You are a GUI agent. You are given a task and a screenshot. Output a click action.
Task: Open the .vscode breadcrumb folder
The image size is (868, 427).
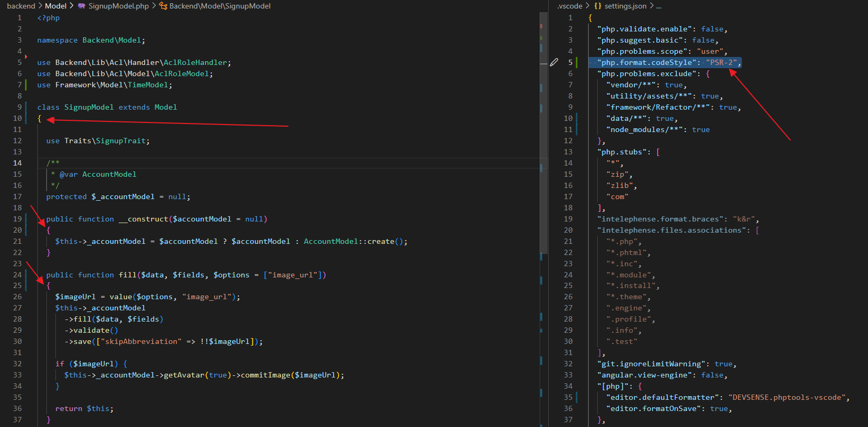coord(569,6)
